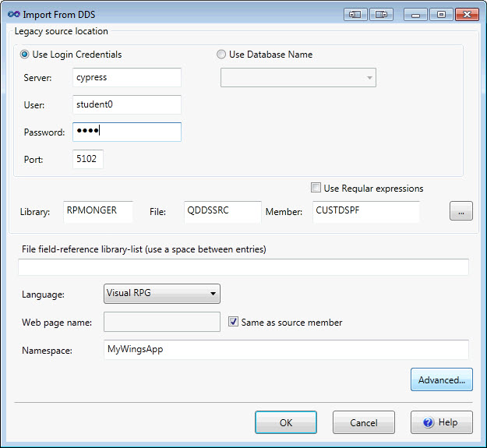Select Use Database Name radio button
487x448 pixels.
click(221, 55)
